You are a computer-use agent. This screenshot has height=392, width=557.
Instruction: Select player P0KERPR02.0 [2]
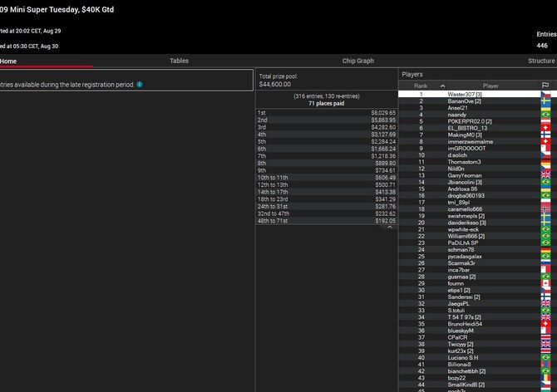click(x=470, y=121)
